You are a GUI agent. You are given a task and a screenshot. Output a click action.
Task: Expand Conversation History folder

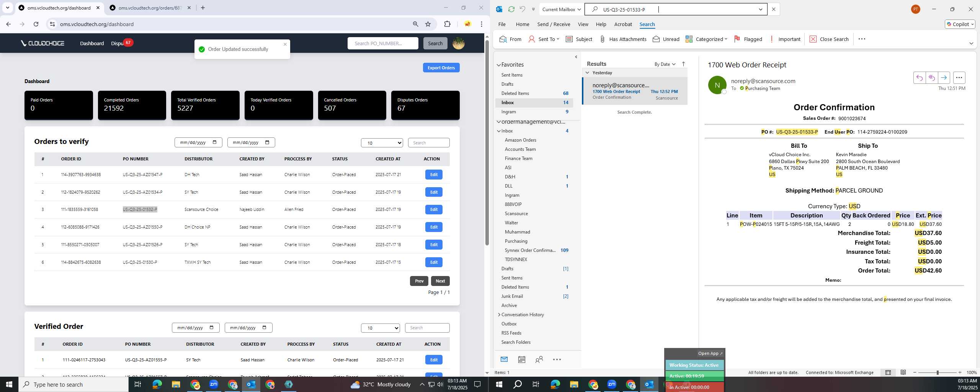coord(499,315)
